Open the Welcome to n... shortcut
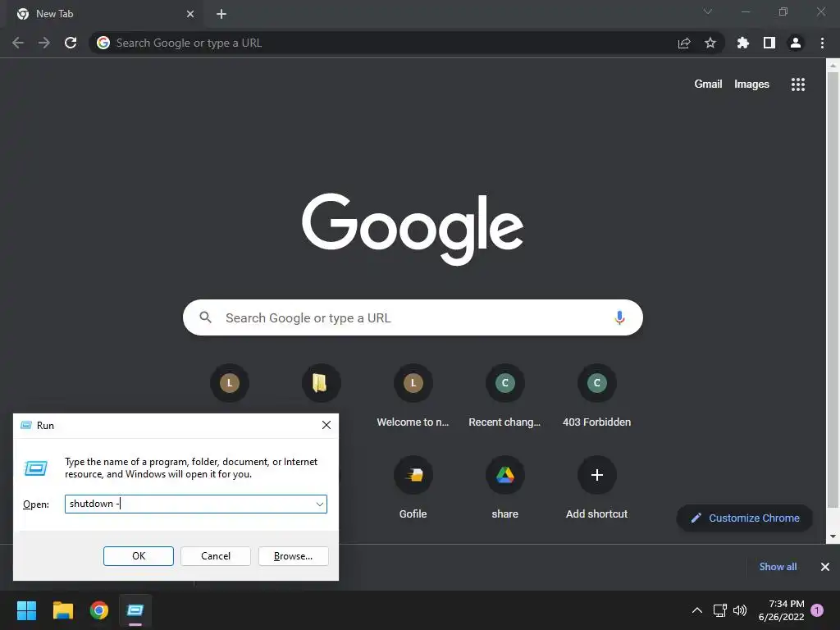 413,396
